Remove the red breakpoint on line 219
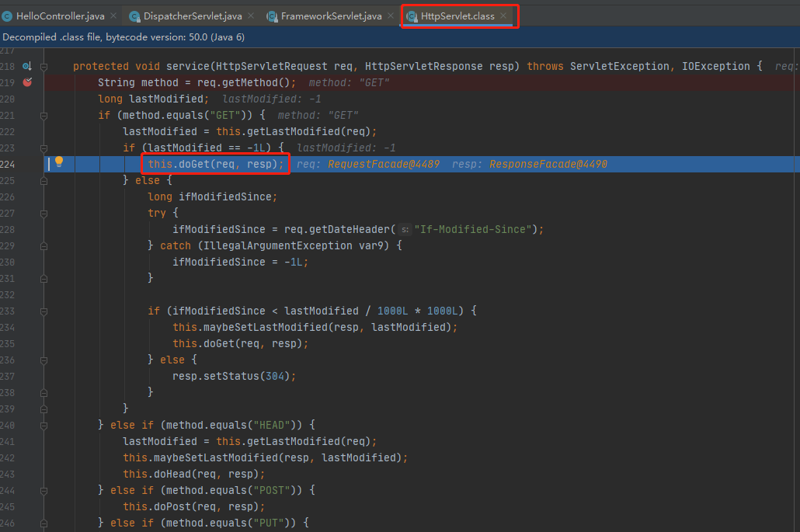Image resolution: width=800 pixels, height=532 pixels. (27, 82)
